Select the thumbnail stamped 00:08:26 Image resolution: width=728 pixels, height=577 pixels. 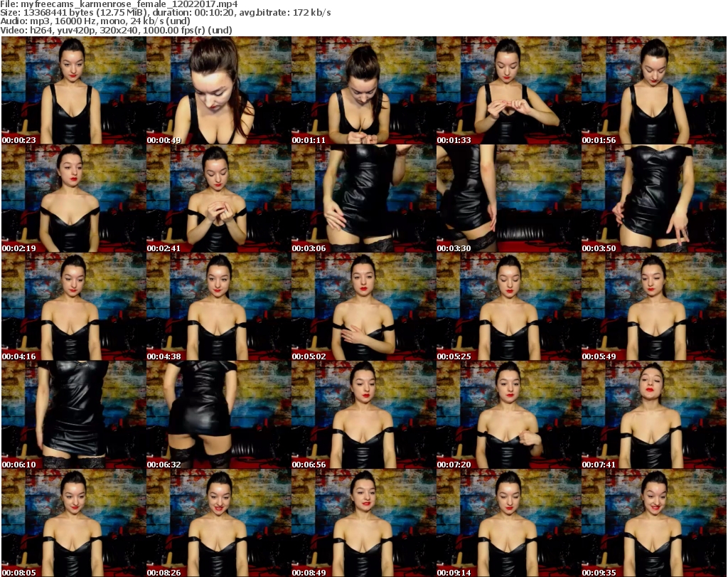click(x=219, y=524)
